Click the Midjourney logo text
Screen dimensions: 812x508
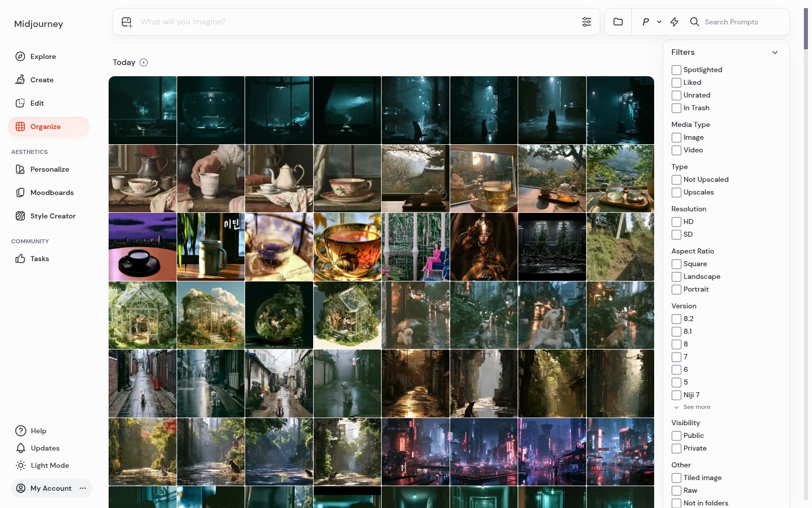pos(39,24)
